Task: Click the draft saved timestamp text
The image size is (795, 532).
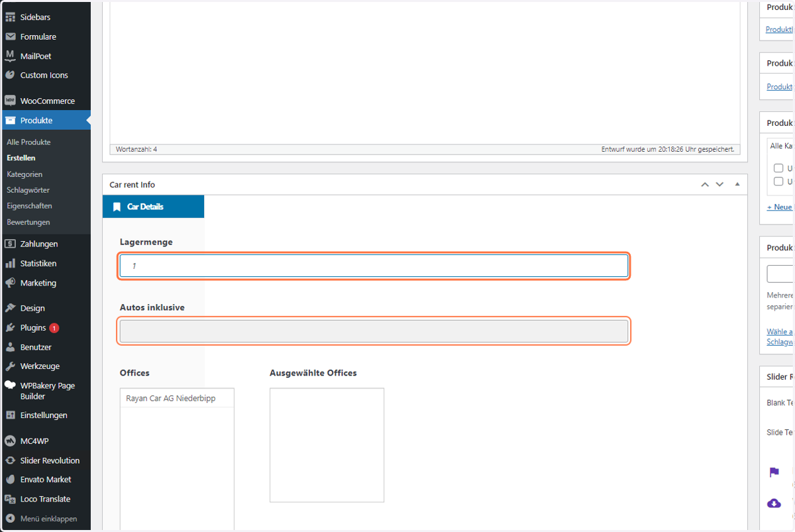Action: tap(668, 149)
